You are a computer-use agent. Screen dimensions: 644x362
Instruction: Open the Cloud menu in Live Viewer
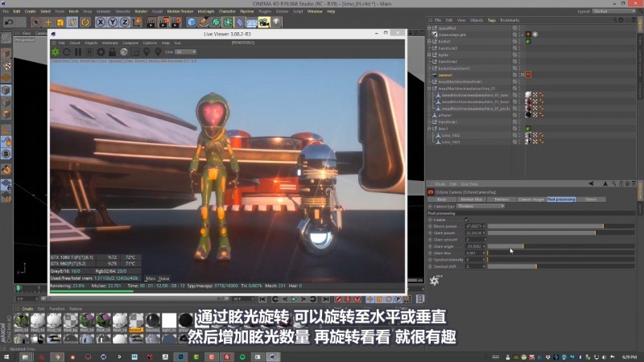click(x=74, y=43)
